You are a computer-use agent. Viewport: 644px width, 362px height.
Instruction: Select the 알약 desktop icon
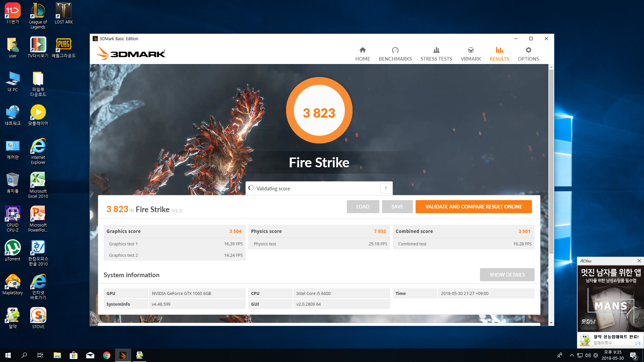pyautogui.click(x=13, y=318)
